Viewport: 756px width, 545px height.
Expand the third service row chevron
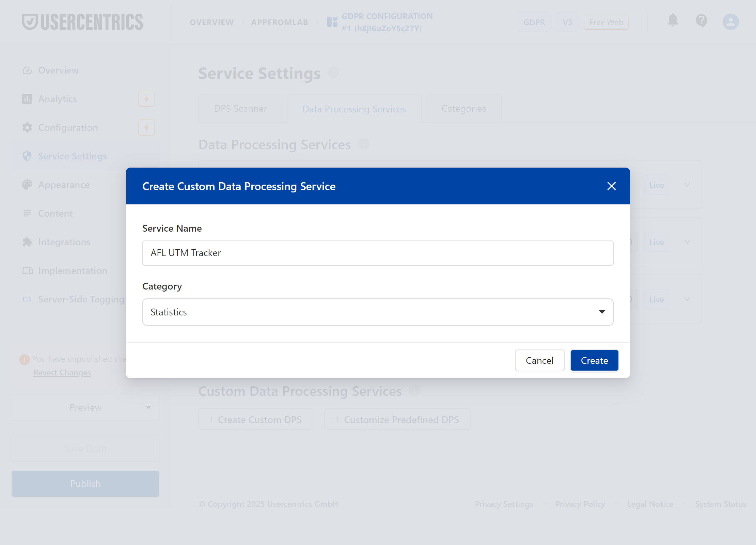tap(687, 299)
